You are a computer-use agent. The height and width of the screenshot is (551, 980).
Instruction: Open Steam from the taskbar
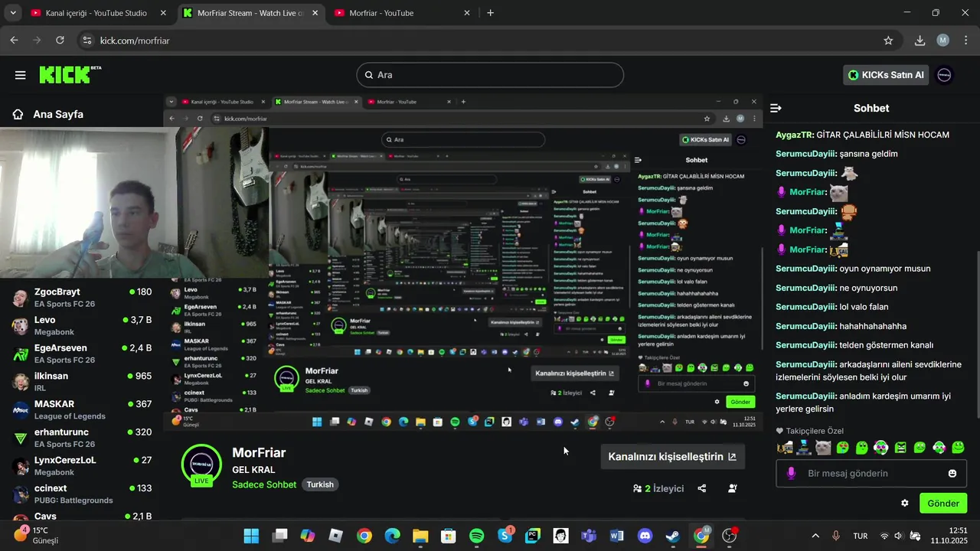tap(673, 536)
